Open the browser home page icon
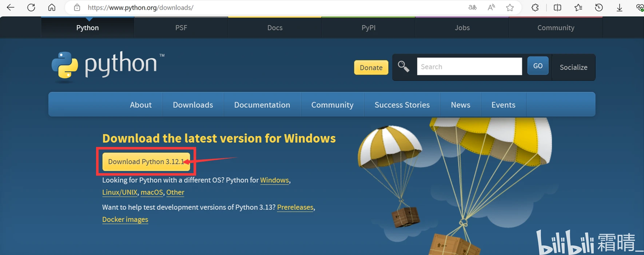Image resolution: width=644 pixels, height=255 pixels. pos(52,8)
